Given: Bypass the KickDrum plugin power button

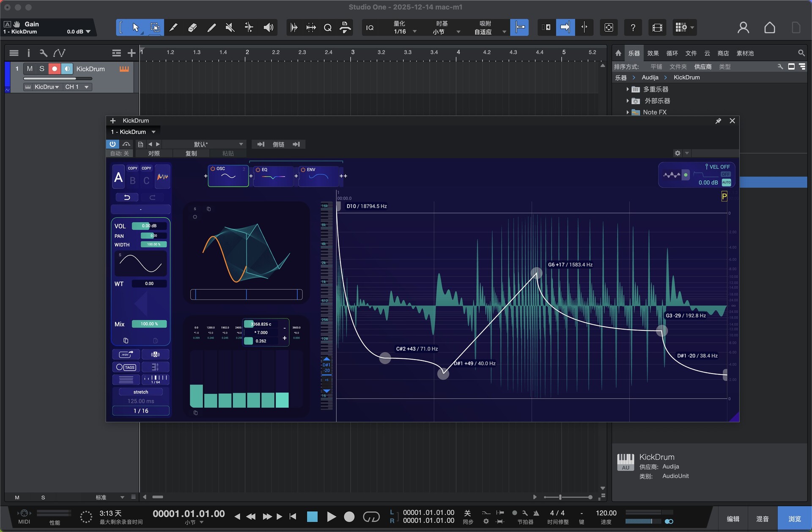Looking at the screenshot, I should [112, 144].
